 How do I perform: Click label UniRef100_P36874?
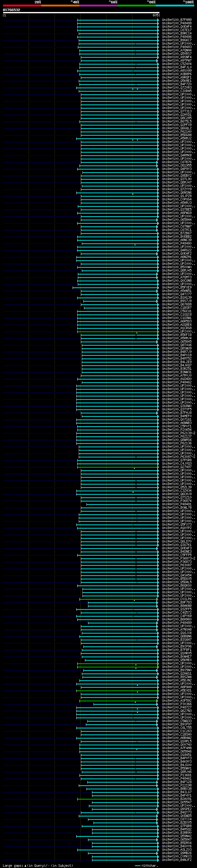coord(177,501)
